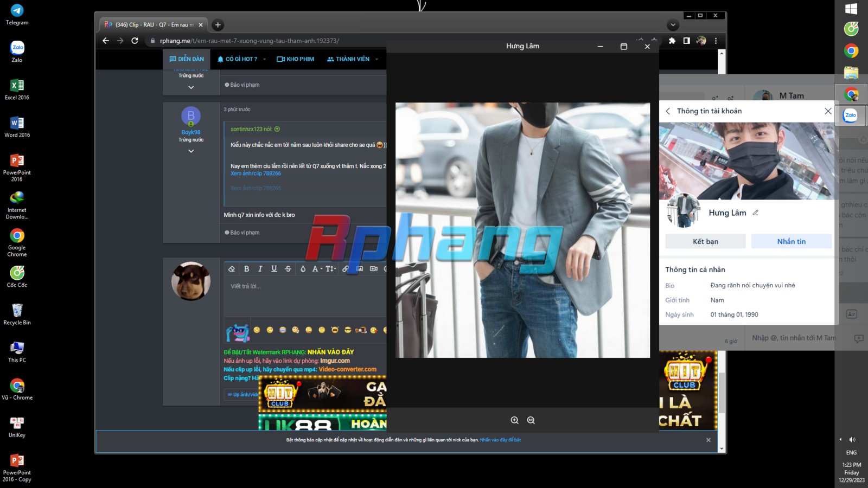Open Telegram from the desktop
Screen dimensions: 868x488
coord(17,15)
